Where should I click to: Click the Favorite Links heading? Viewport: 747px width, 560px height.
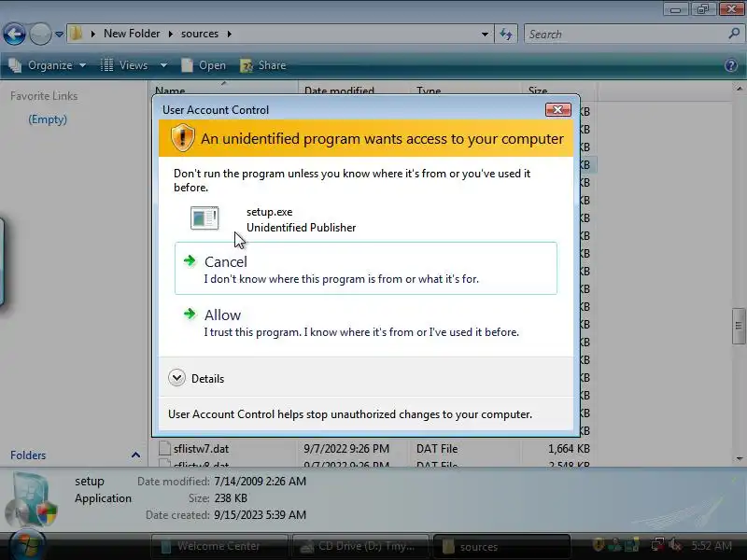[44, 96]
